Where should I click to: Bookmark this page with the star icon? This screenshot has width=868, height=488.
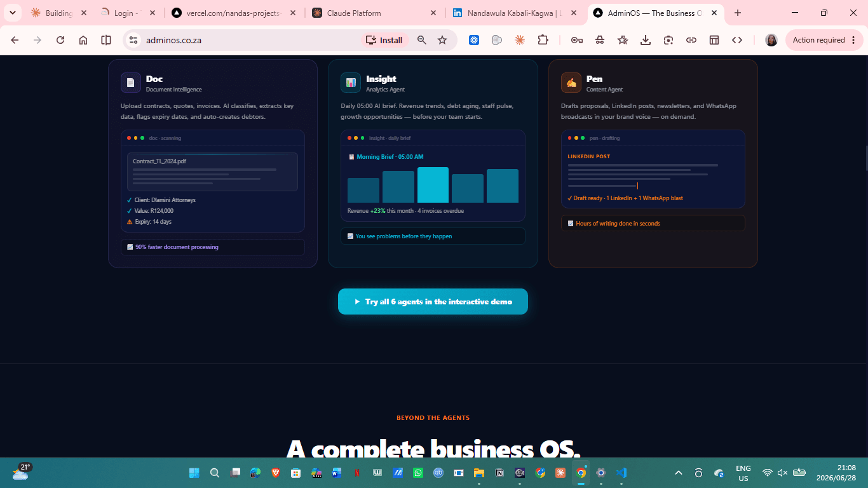coord(442,40)
